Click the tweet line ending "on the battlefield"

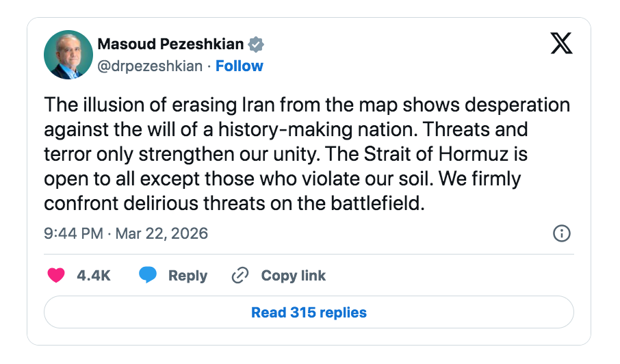235,204
